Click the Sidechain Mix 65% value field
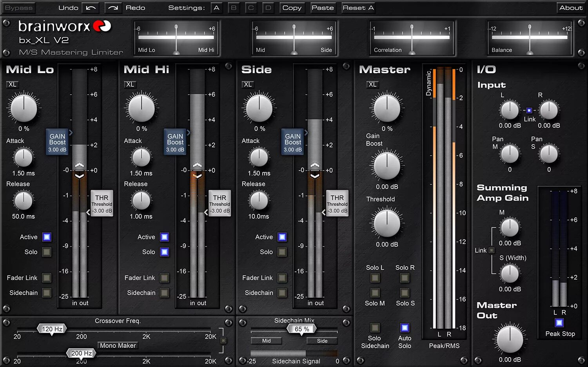Image resolution: width=588 pixels, height=367 pixels. click(301, 329)
